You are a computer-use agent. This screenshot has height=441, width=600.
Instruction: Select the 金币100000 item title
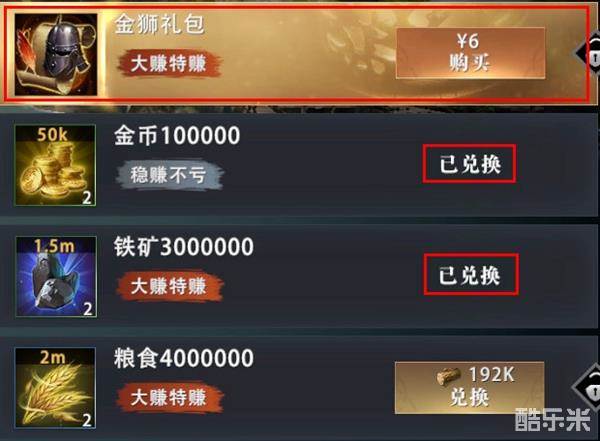177,135
